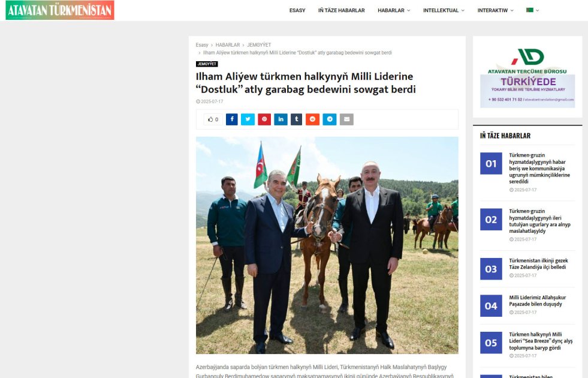Viewport: 588px width, 378px height.
Task: Share article on Twitter
Action: click(248, 119)
